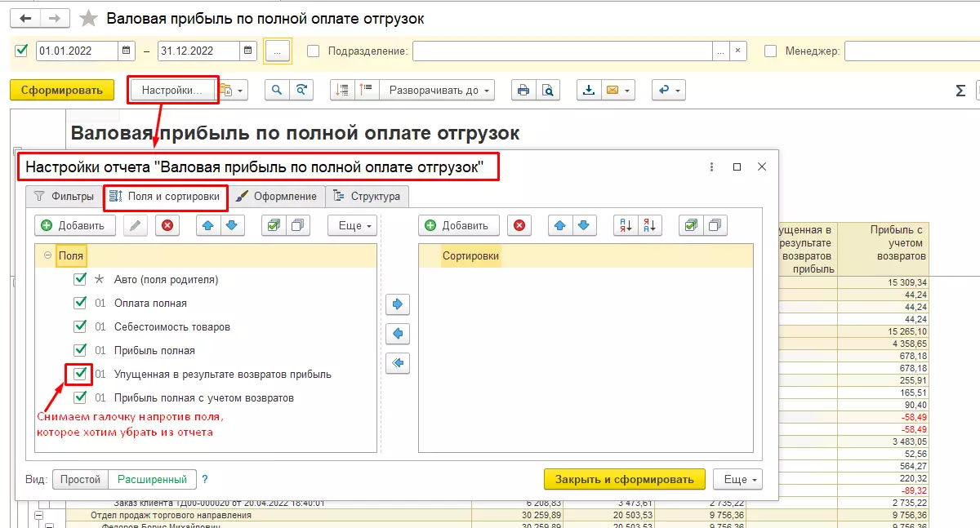980x528 pixels.
Task: Open calendar for end date 31.12.2022
Action: tap(248, 51)
